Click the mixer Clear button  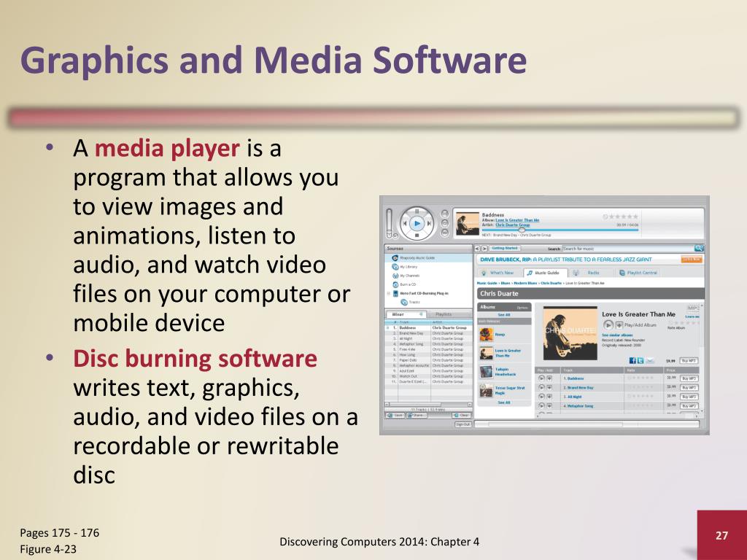click(461, 415)
